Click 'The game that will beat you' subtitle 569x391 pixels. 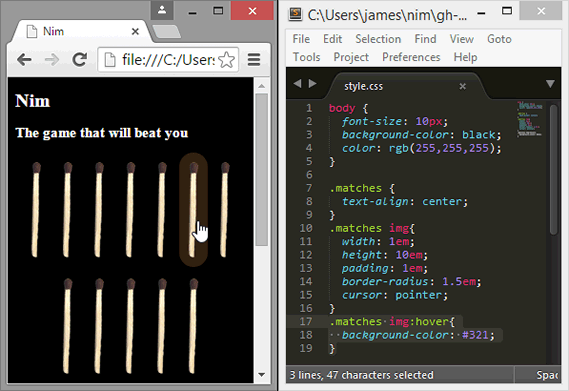tap(102, 133)
